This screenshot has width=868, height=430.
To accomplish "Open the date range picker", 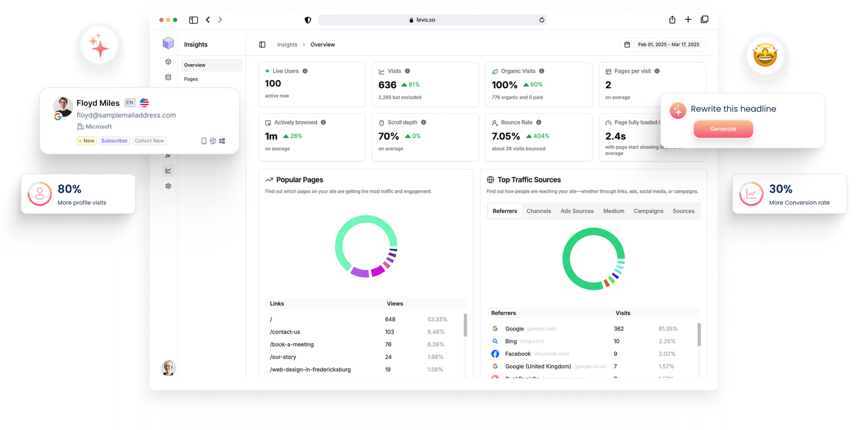I will click(x=663, y=45).
